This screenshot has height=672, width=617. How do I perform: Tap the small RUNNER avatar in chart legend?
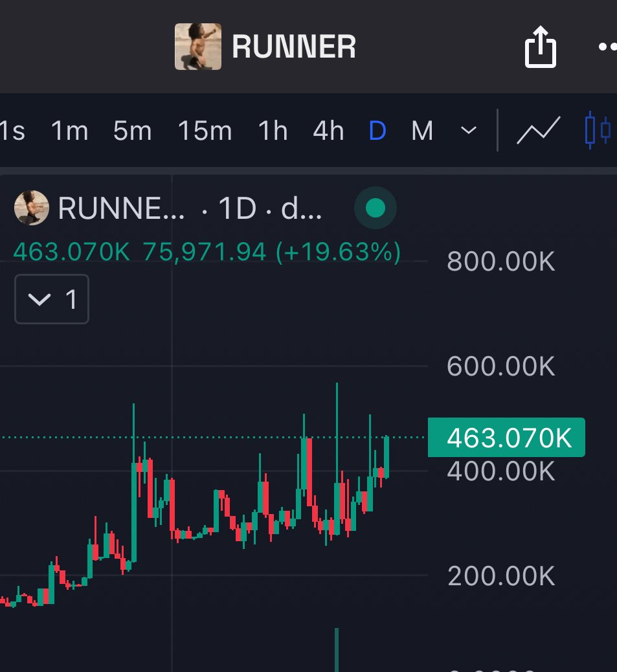pos(31,208)
